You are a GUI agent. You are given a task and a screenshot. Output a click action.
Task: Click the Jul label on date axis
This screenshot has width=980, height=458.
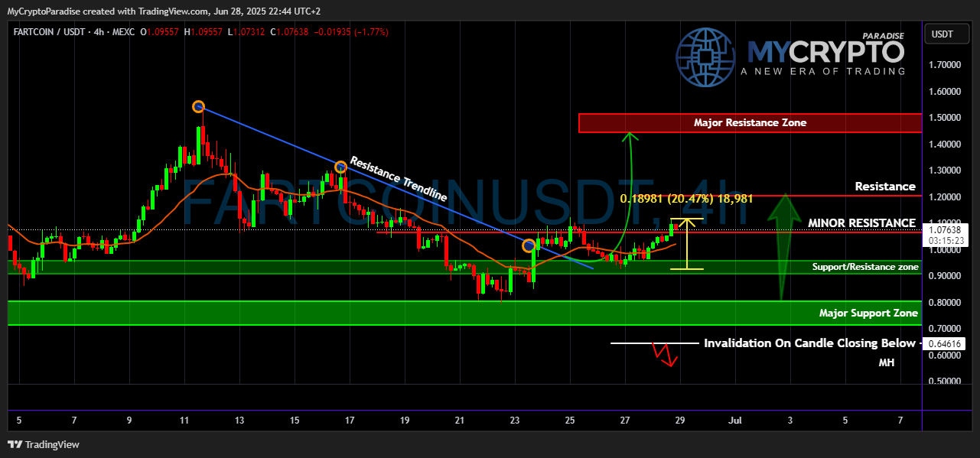(x=735, y=420)
